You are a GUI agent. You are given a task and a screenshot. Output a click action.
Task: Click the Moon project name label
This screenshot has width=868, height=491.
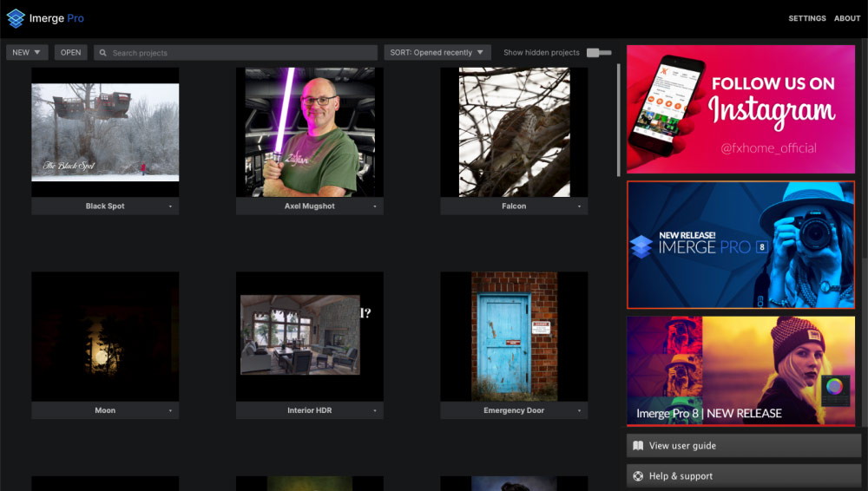[x=105, y=410]
